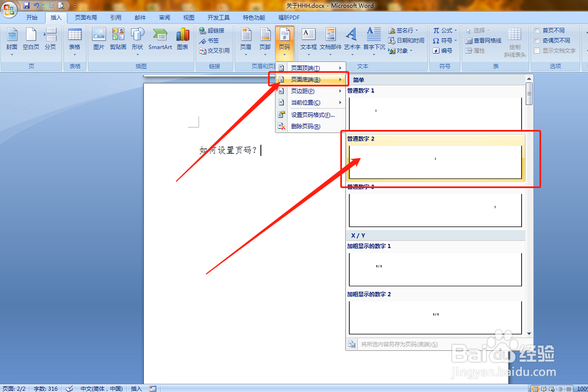
Task: Open the Shapes (形状) gallery
Action: [137, 41]
